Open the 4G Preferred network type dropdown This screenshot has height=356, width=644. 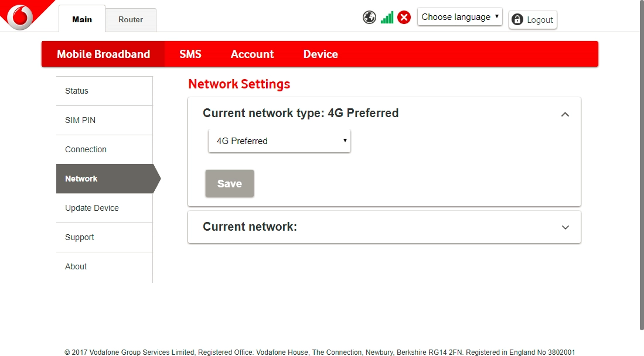(x=280, y=141)
